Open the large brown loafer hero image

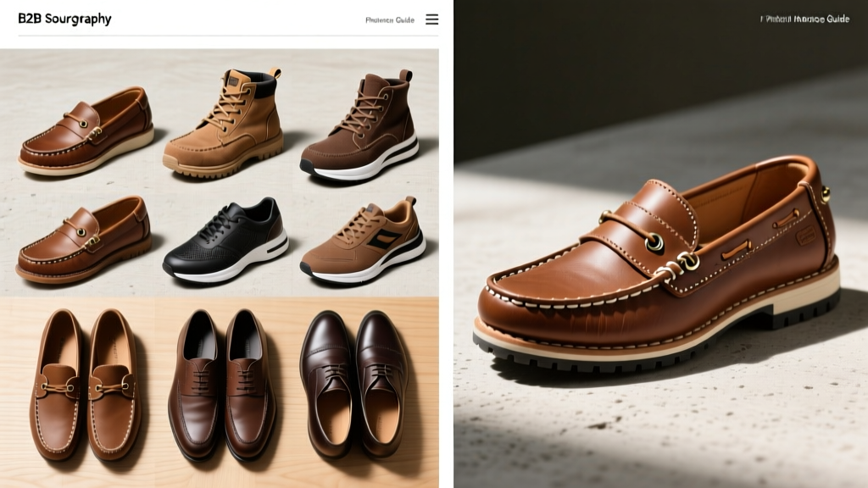pyautogui.click(x=661, y=244)
